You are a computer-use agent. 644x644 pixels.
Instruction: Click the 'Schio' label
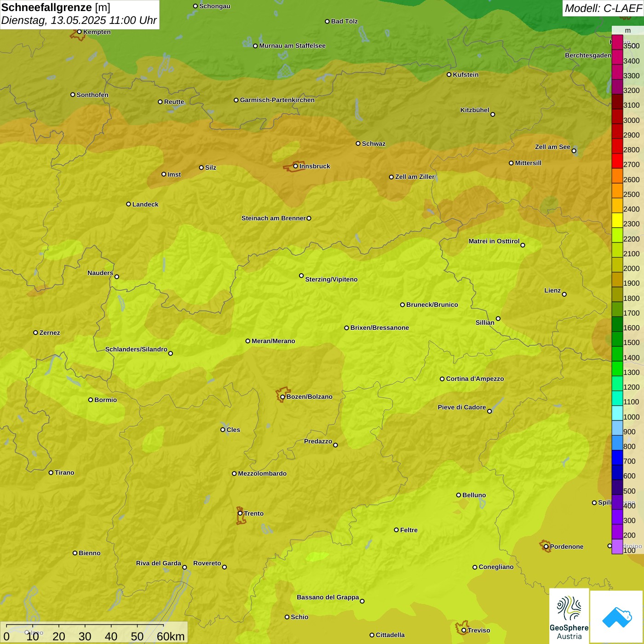tap(299, 617)
